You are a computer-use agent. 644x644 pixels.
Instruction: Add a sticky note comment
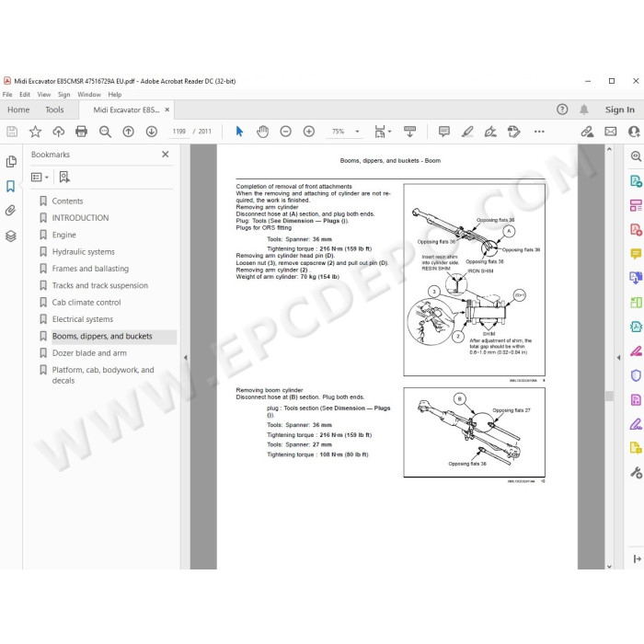click(x=444, y=132)
